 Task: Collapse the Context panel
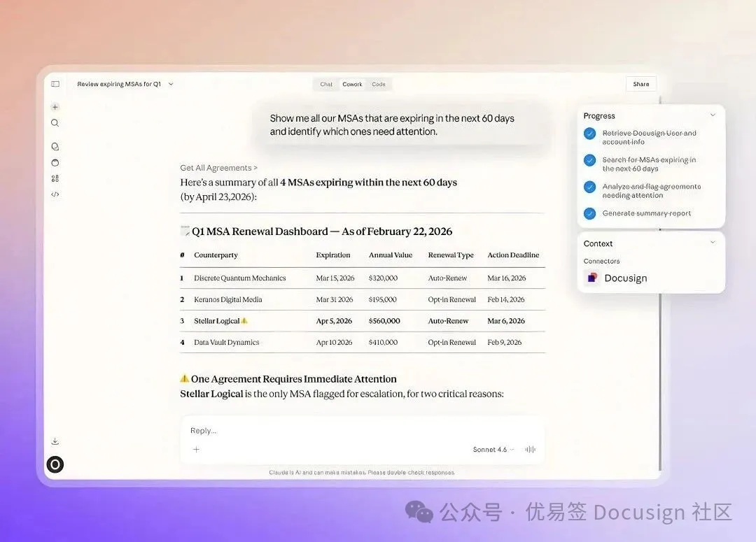coord(713,243)
